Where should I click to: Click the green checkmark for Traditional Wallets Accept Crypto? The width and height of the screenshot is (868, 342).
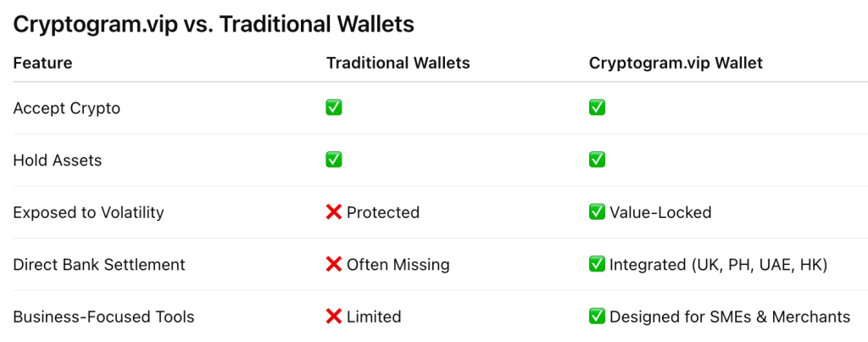tap(334, 108)
